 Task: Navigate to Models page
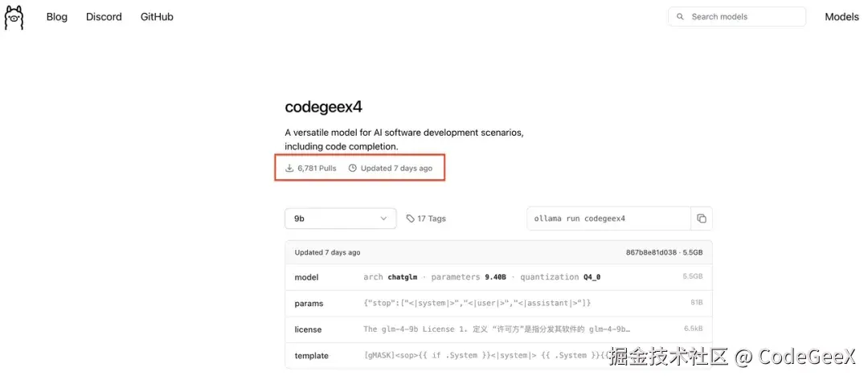[841, 17]
